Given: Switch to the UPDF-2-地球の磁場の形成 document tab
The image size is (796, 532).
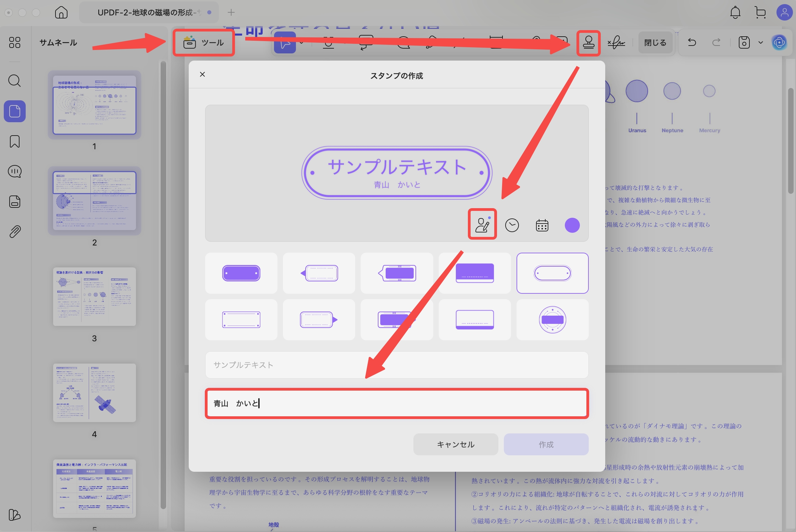Looking at the screenshot, I should [x=144, y=12].
